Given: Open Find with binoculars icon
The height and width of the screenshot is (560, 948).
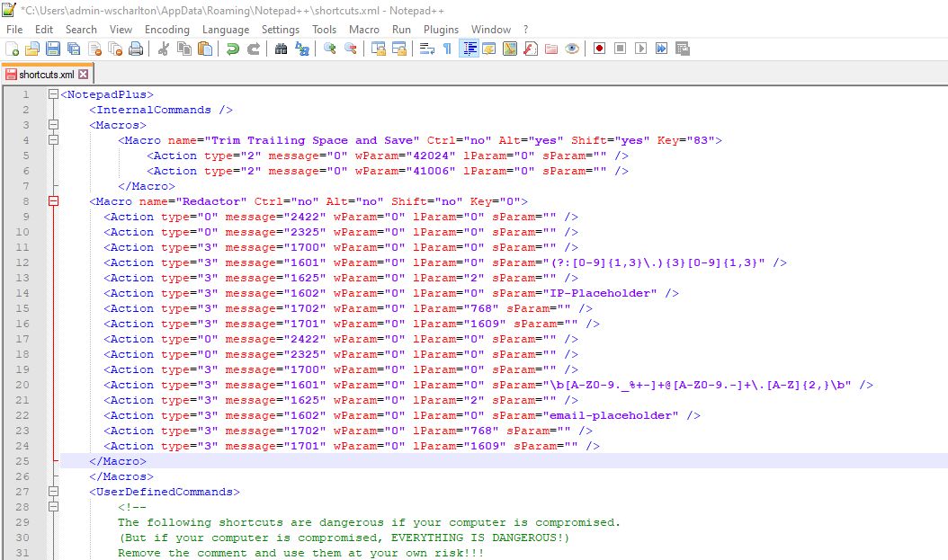Looking at the screenshot, I should [x=282, y=49].
